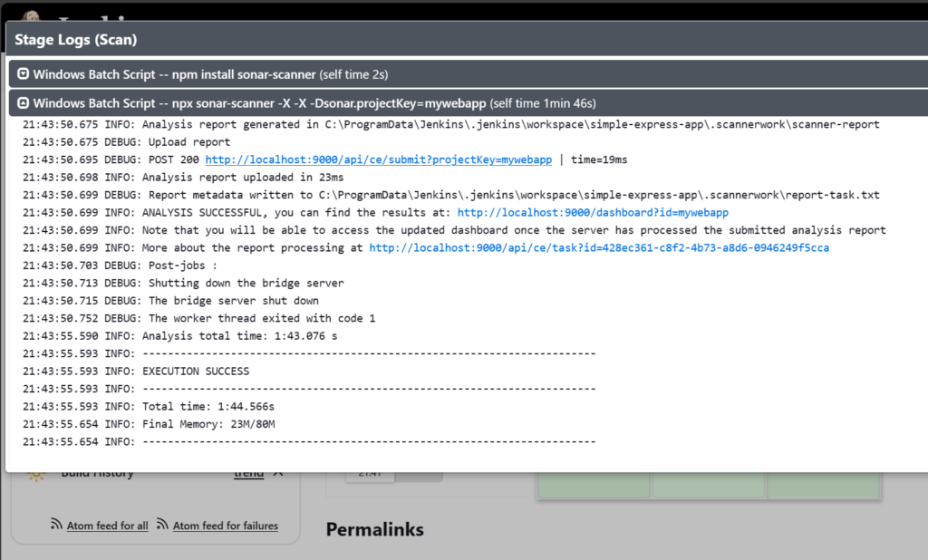Expand the npm install sonar-scanner step icon
Viewport: 928px width, 560px height.
pyautogui.click(x=23, y=74)
